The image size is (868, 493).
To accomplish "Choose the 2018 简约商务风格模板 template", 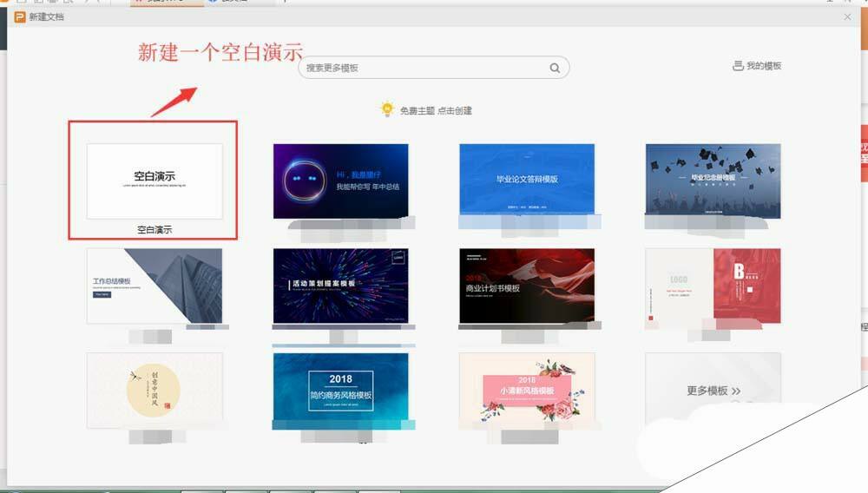I will point(340,390).
